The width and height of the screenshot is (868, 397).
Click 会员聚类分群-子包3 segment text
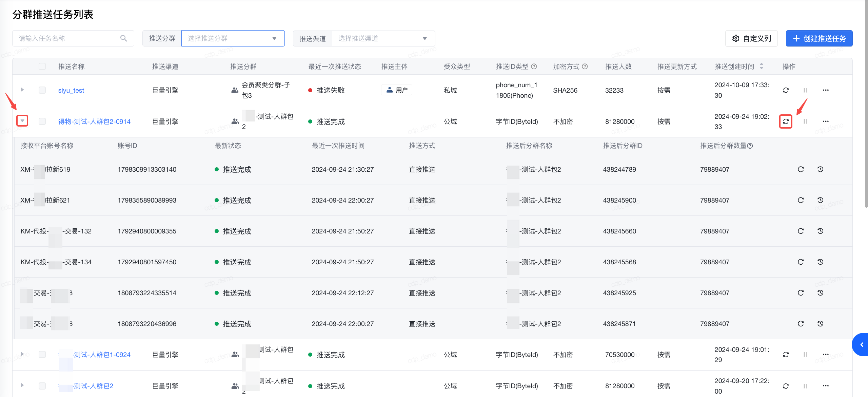click(266, 90)
